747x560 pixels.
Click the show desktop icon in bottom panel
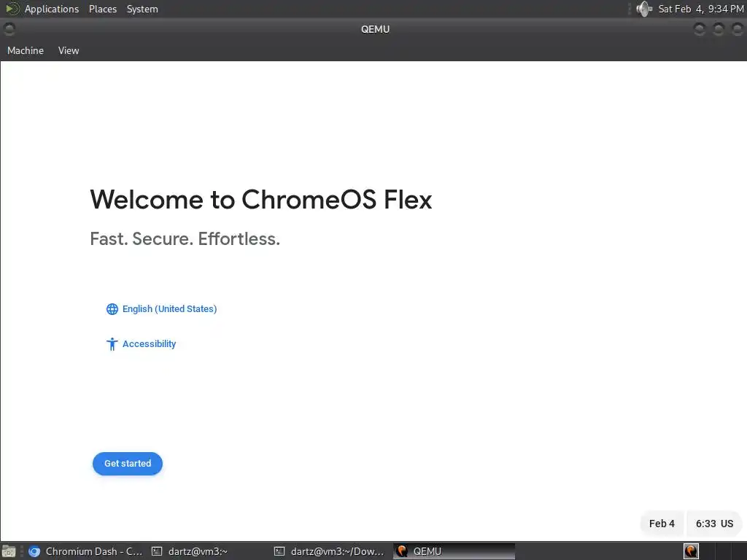point(9,551)
